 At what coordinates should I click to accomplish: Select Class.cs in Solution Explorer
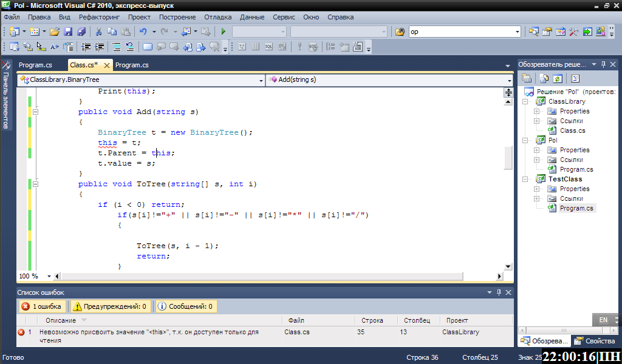(572, 130)
